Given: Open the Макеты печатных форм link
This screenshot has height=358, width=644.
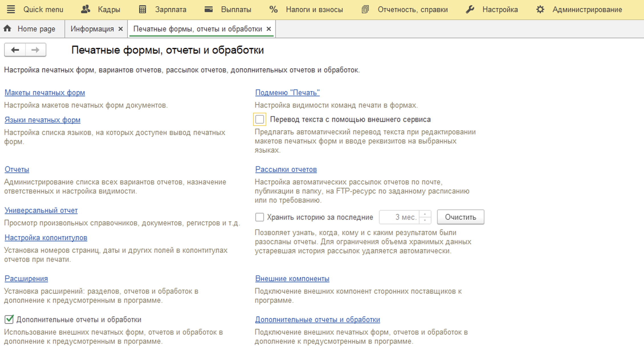Looking at the screenshot, I should tap(45, 92).
